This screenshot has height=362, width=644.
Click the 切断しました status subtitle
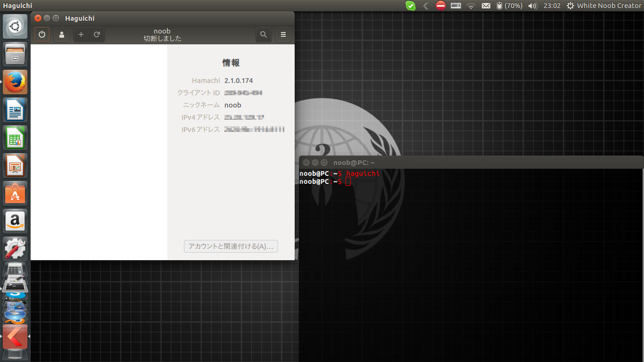162,39
